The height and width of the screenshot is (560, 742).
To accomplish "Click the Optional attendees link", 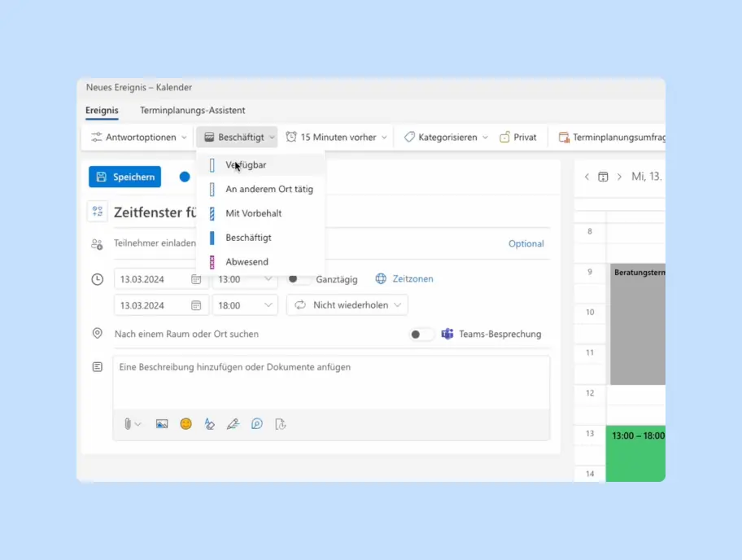I will point(526,243).
